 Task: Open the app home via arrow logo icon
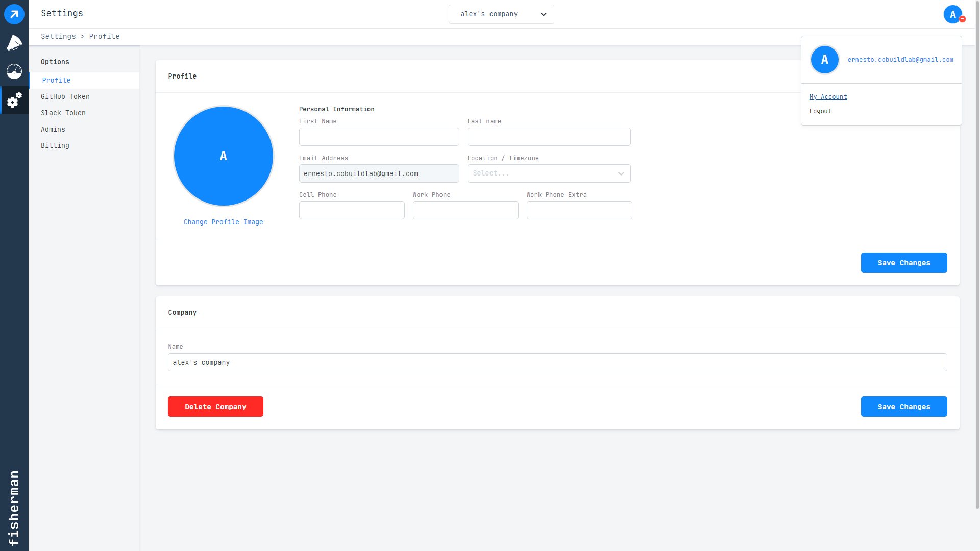[x=14, y=14]
